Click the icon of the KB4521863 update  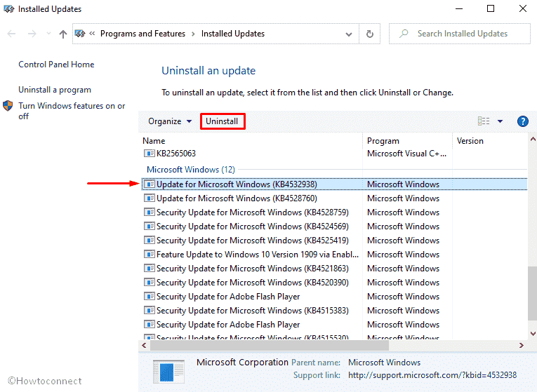click(x=149, y=269)
